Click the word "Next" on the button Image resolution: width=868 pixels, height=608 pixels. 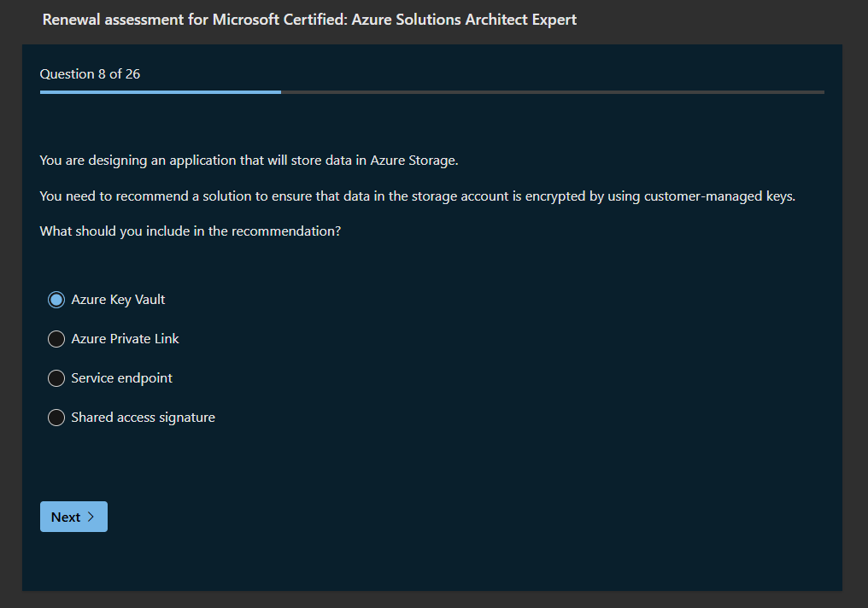[x=66, y=517]
